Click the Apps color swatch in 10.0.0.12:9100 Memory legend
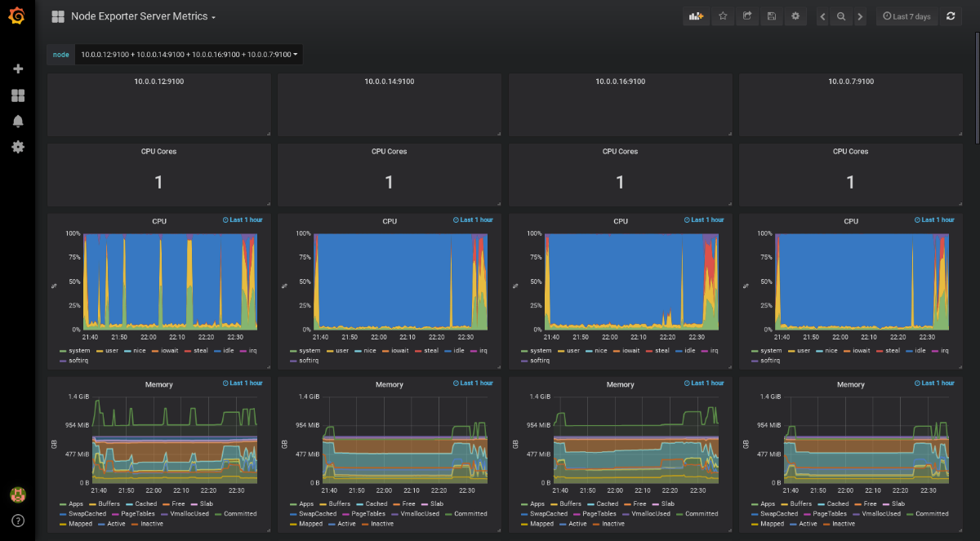Screen dimensions: 980x541 pos(64,504)
